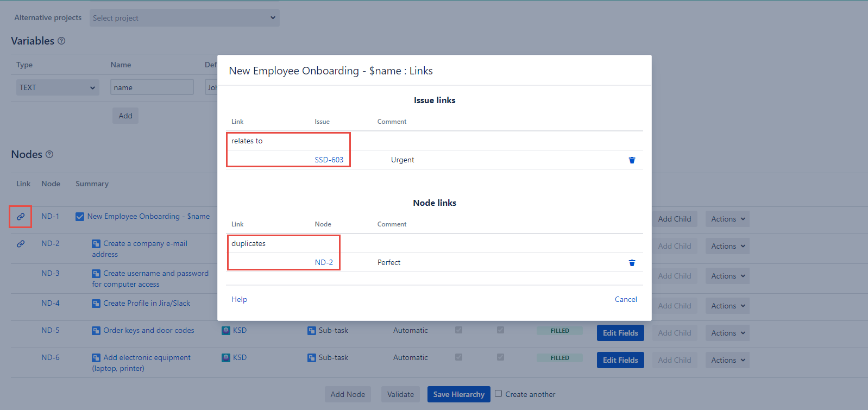This screenshot has height=410, width=868.
Task: Open the Select project dropdown
Action: tap(184, 18)
